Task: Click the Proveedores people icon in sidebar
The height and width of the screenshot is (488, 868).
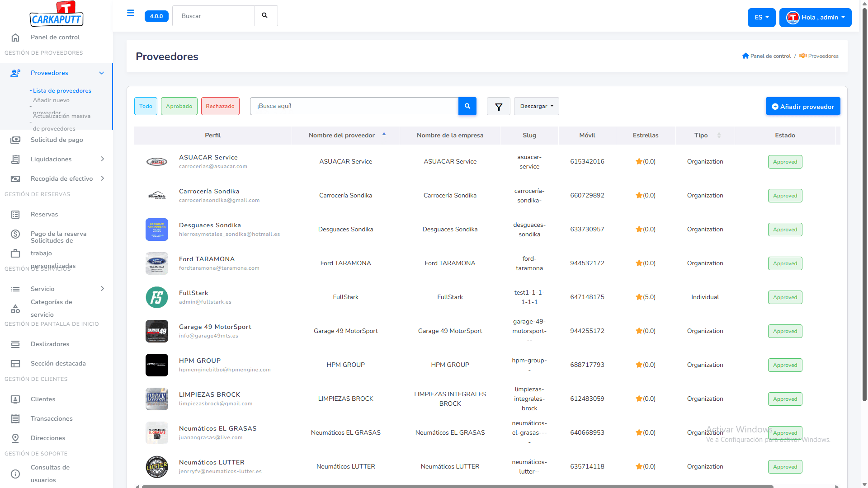Action: pos(15,73)
